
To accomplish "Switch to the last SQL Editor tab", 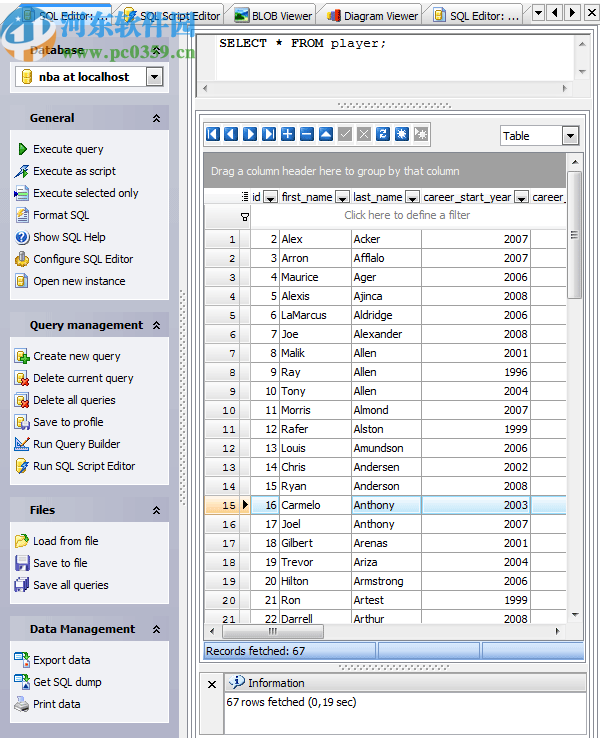I will pos(476,16).
